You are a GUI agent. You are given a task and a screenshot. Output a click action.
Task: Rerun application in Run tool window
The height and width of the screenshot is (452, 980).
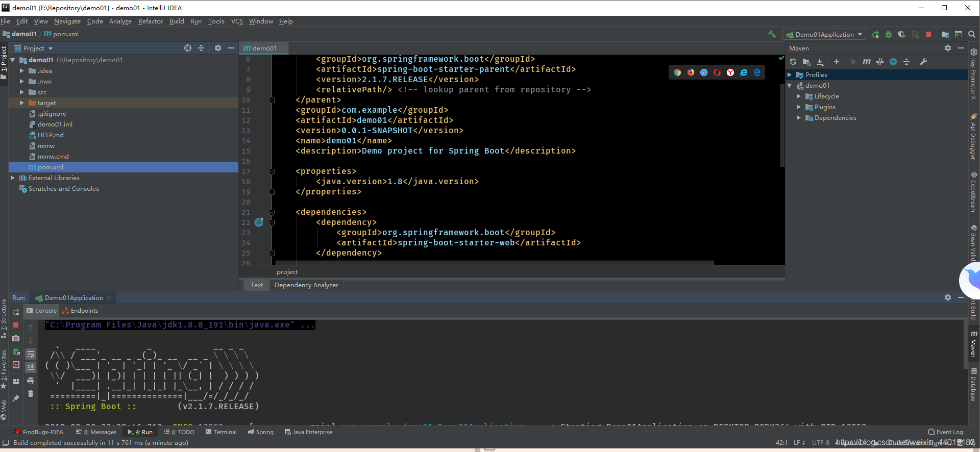[x=16, y=312]
